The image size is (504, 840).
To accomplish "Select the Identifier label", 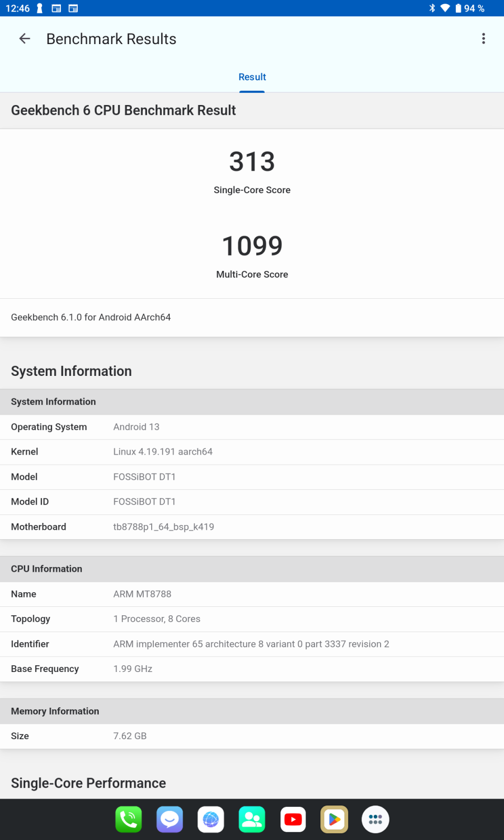I will pyautogui.click(x=30, y=644).
